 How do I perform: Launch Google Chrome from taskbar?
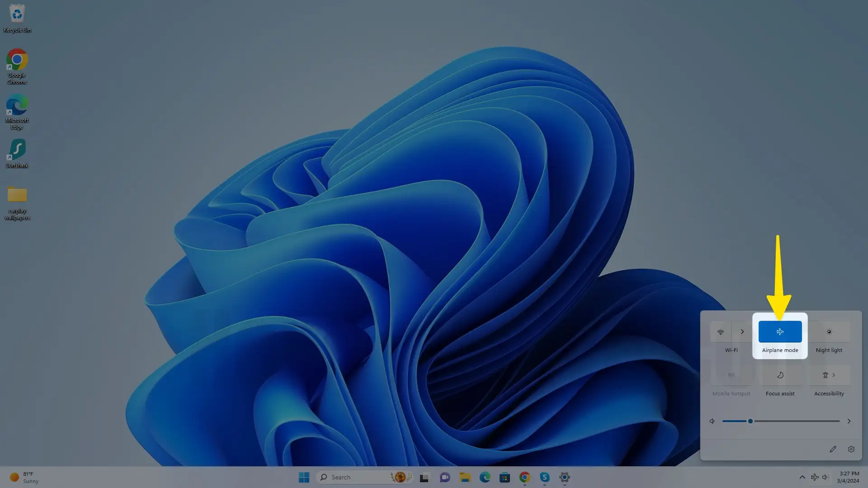tap(524, 477)
